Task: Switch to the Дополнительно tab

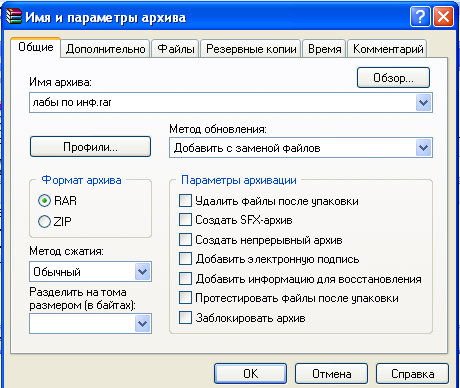Action: (x=105, y=49)
